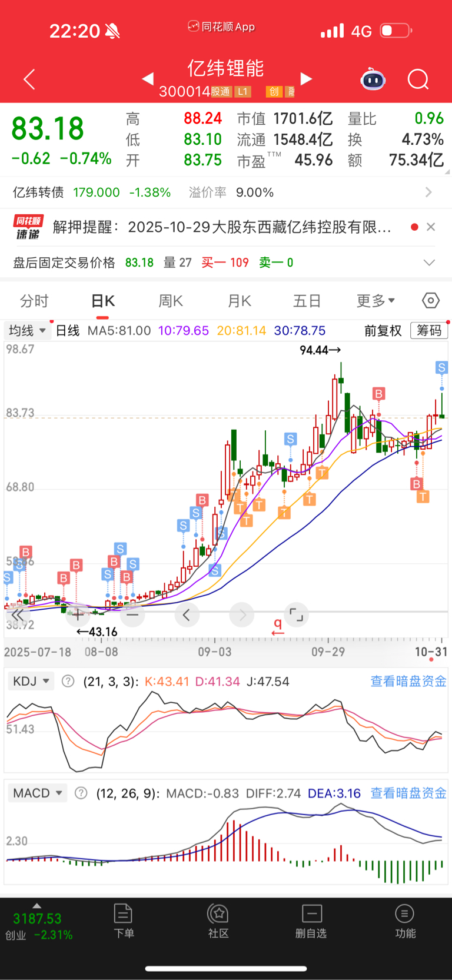Move chart left with arrow button
The width and height of the screenshot is (452, 980).
click(187, 615)
